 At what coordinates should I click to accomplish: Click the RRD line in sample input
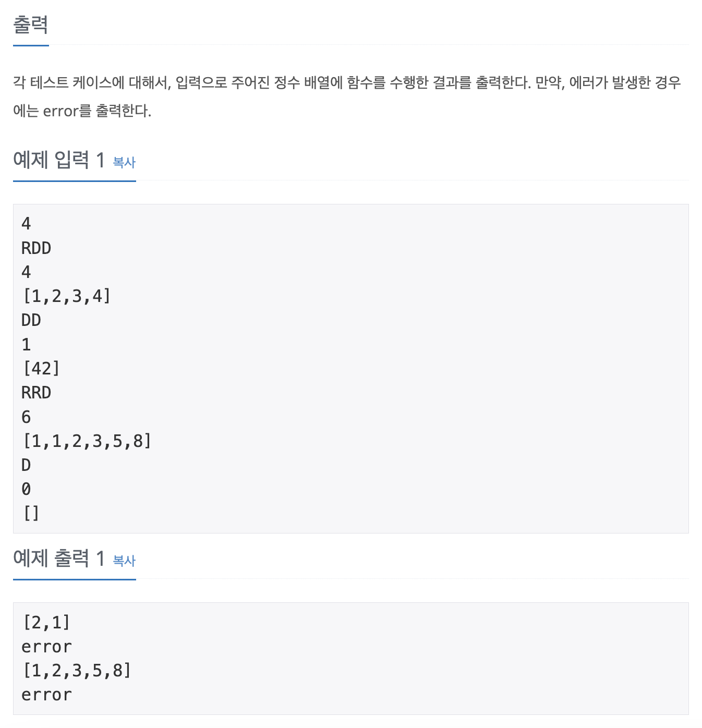(x=36, y=393)
